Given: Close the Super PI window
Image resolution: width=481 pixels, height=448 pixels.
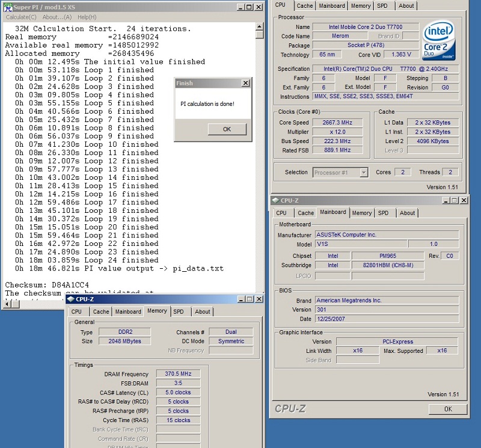Looking at the screenshot, I should point(259,7).
